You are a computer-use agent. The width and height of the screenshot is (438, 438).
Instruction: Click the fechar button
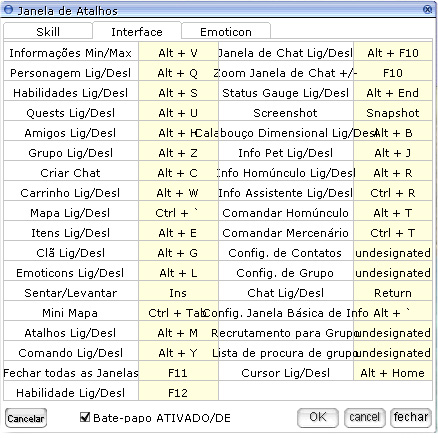pyautogui.click(x=411, y=417)
